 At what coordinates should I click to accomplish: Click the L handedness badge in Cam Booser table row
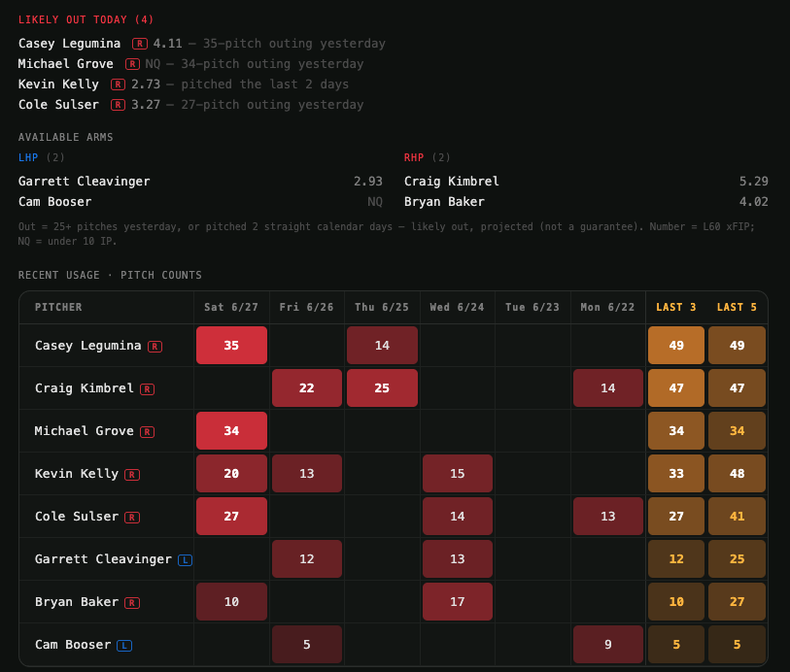tap(124, 646)
